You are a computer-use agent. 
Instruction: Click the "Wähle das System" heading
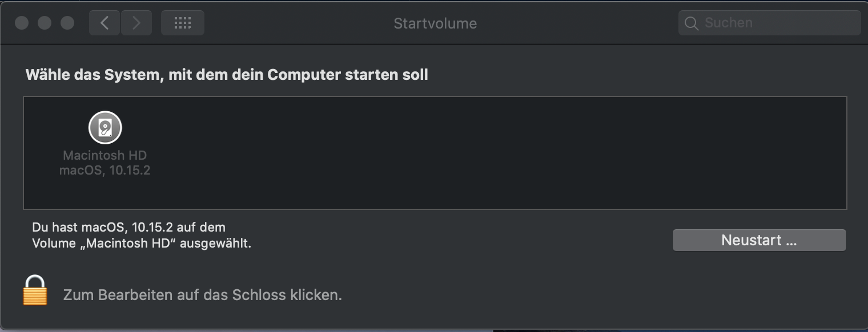pos(227,75)
